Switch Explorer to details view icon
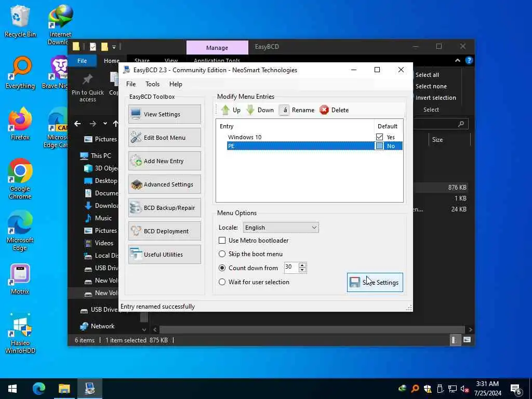Viewport: 532px width, 399px height. (x=454, y=340)
